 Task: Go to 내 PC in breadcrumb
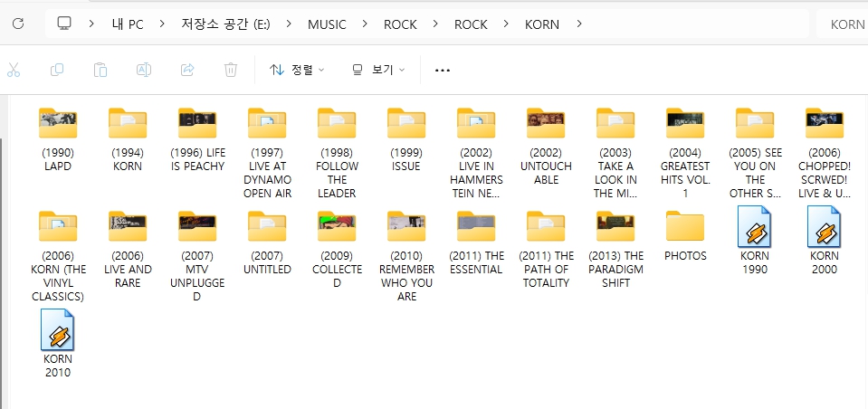click(128, 24)
